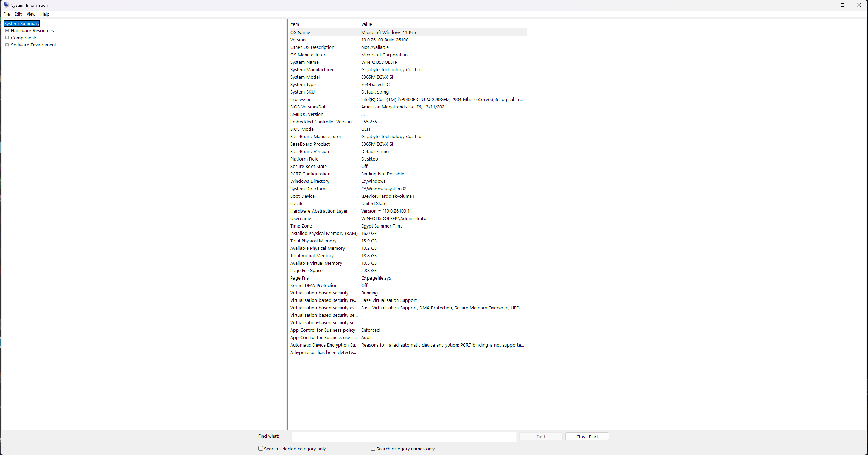This screenshot has height=455, width=868.
Task: Open the Edit menu
Action: [x=18, y=14]
